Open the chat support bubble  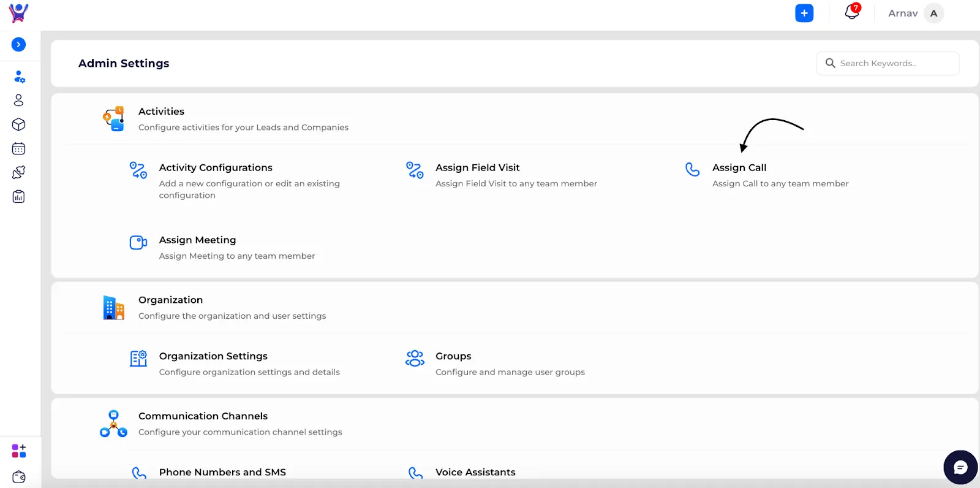click(x=960, y=467)
